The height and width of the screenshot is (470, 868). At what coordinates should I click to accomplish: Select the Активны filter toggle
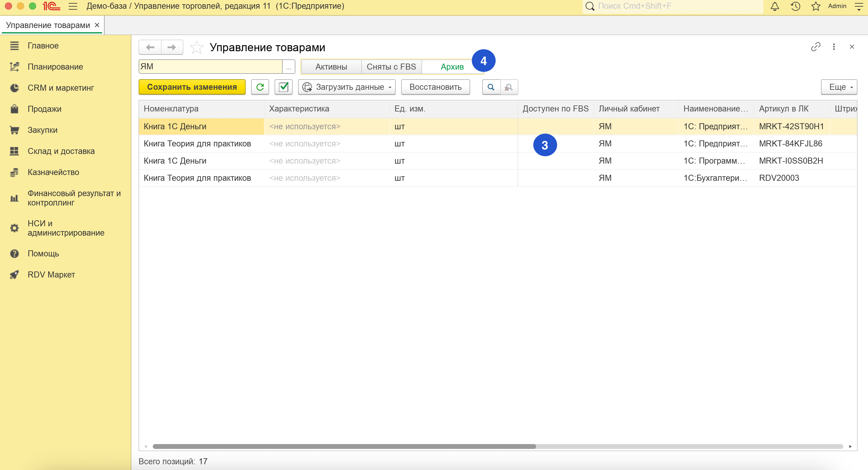[x=331, y=67]
